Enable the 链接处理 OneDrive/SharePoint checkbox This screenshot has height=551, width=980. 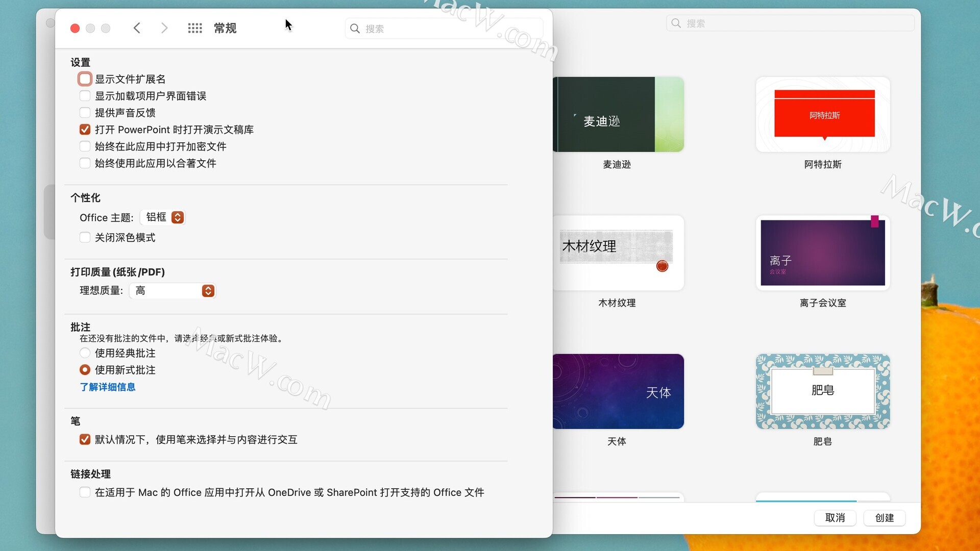click(85, 492)
